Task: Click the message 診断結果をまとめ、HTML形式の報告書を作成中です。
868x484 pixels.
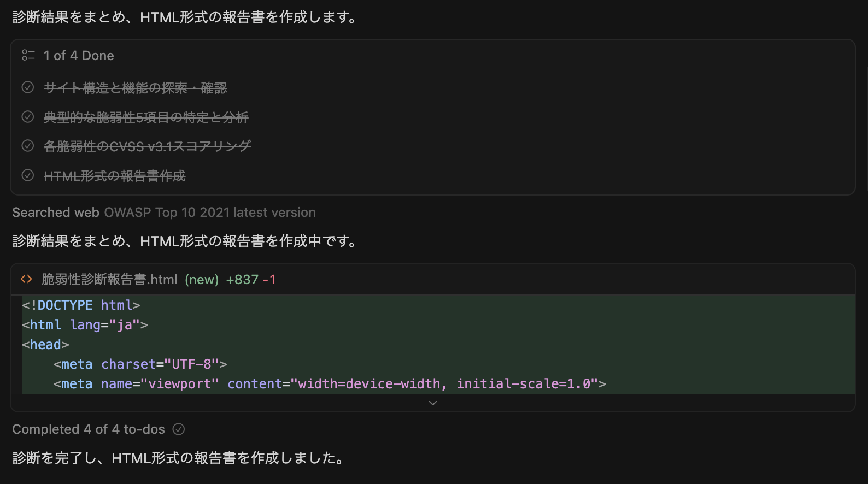Action: tap(186, 241)
